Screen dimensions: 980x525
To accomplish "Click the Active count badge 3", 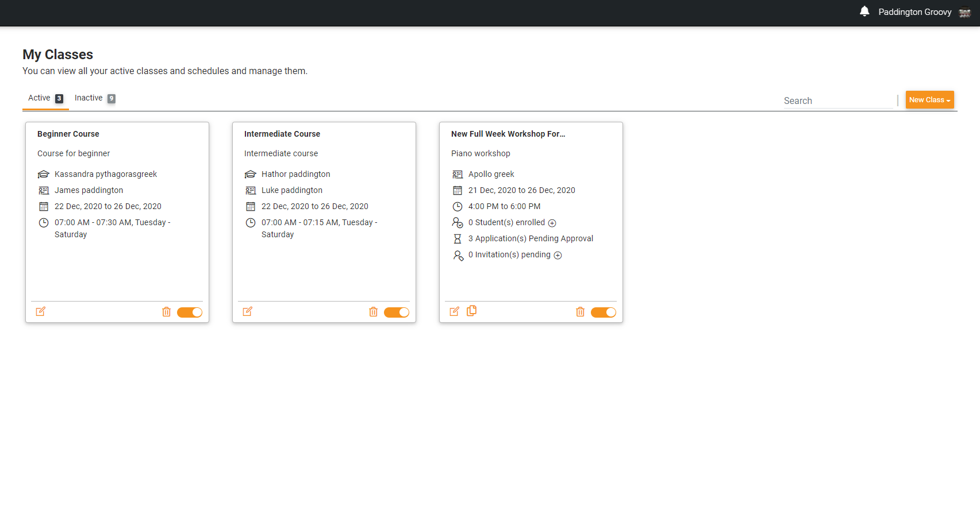I will (x=59, y=99).
